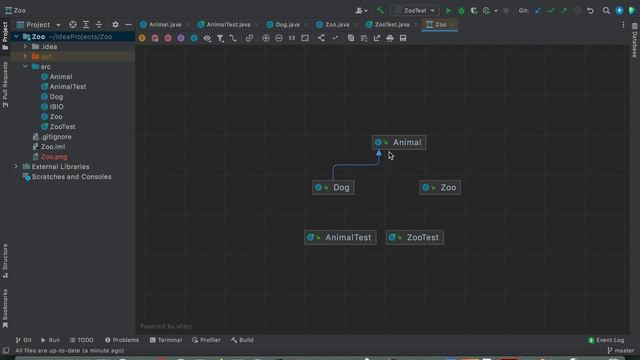Screen dimensions: 640x360
Task: Toggle Show Dependencies link icon
Action: [x=249, y=38]
